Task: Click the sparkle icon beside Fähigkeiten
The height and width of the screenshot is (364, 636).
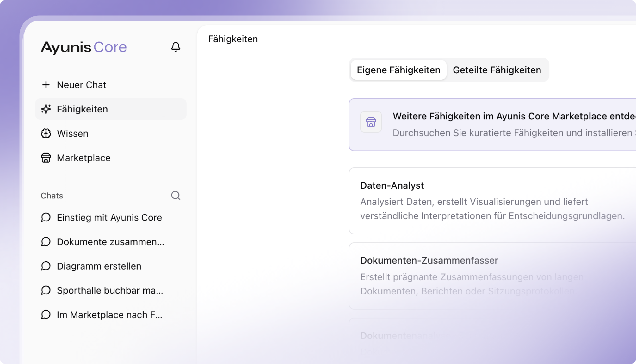Action: point(46,109)
